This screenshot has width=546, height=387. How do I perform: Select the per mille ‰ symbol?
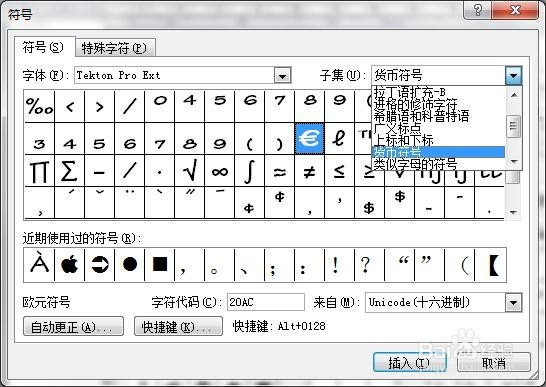click(39, 106)
